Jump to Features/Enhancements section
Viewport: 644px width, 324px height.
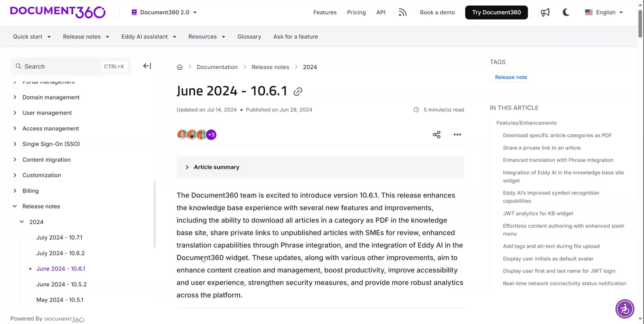click(526, 123)
